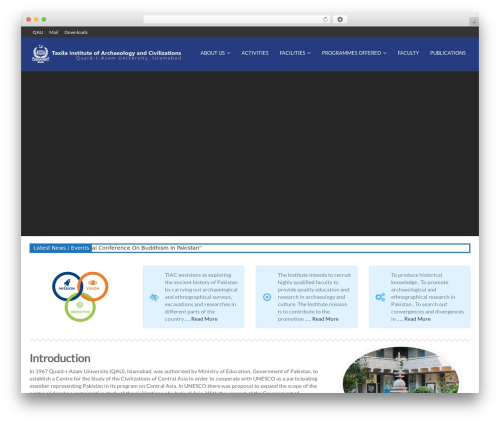
Task: Open the Mail link in top bar
Action: point(53,32)
